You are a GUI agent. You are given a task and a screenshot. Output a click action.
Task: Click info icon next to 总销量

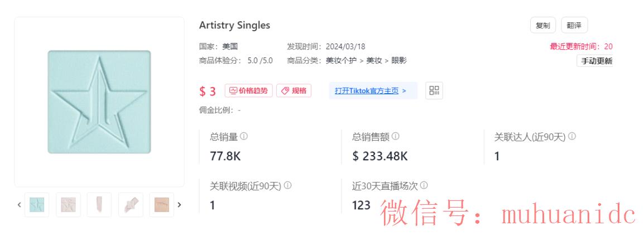point(244,136)
